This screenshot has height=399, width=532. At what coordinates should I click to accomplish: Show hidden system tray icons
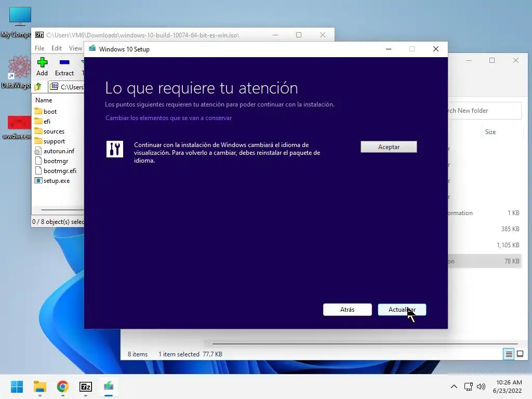tap(454, 387)
